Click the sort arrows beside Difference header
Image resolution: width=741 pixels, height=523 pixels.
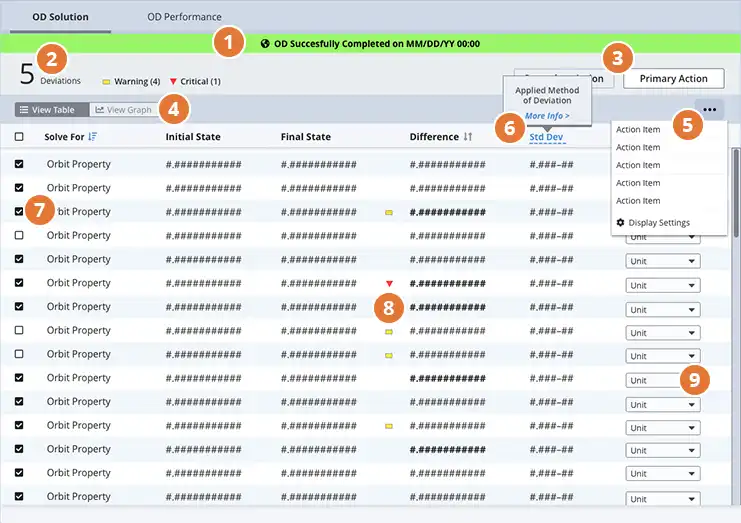pos(468,137)
